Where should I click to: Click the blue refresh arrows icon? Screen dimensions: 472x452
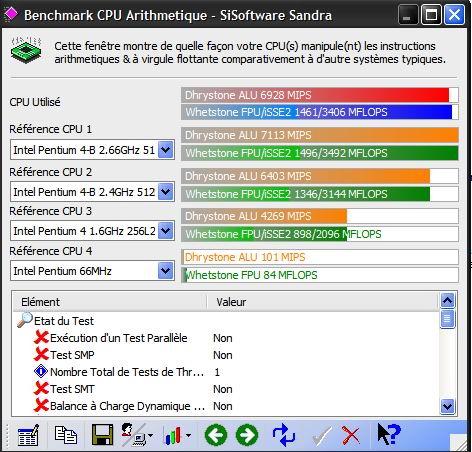coord(284,435)
